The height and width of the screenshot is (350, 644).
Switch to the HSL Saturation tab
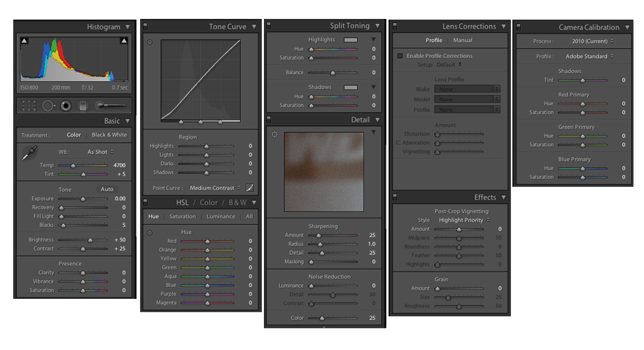183,216
